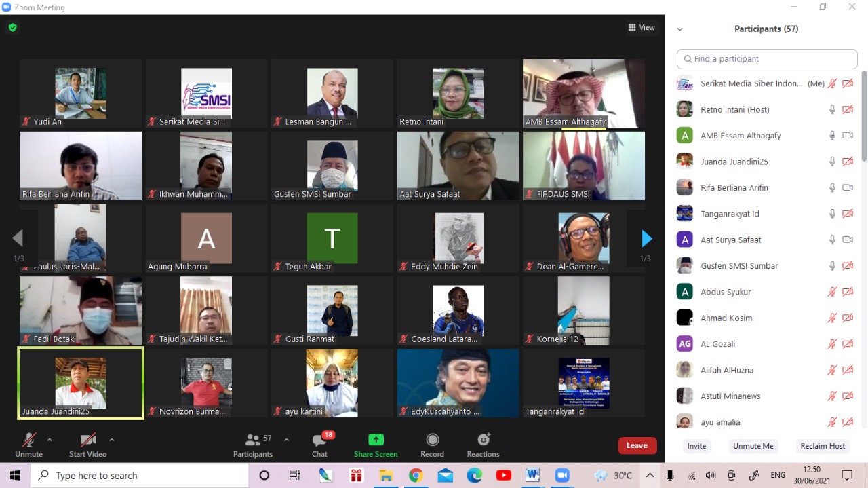Image resolution: width=868 pixels, height=488 pixels.
Task: Toggle microphone for Retno Intani (Host)
Action: [832, 109]
